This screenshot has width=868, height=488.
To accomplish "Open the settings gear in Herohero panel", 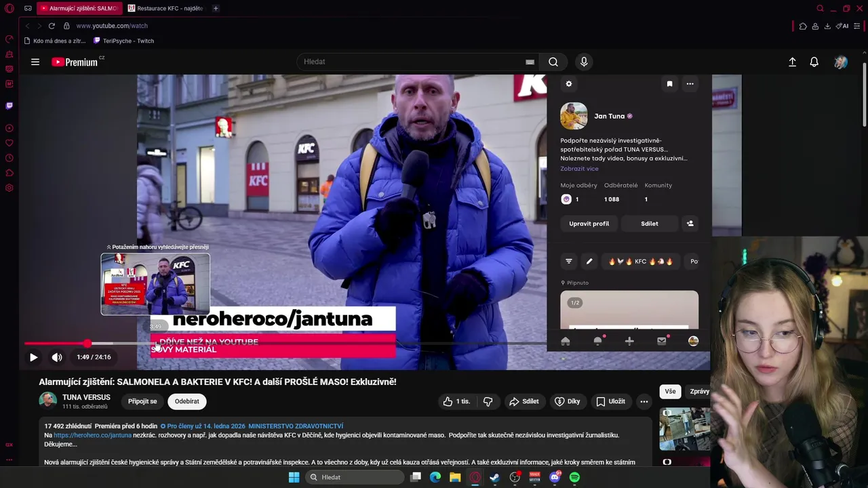I will pyautogui.click(x=569, y=84).
